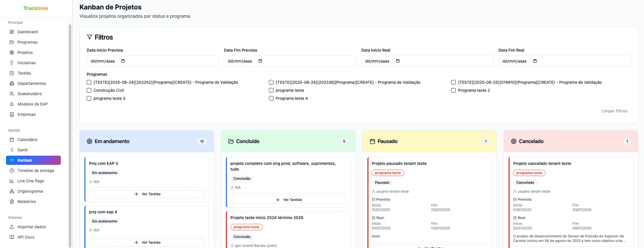The image size is (644, 248).
Task: Click programa teste tag on Projeto cancelado card
Action: pos(529,173)
